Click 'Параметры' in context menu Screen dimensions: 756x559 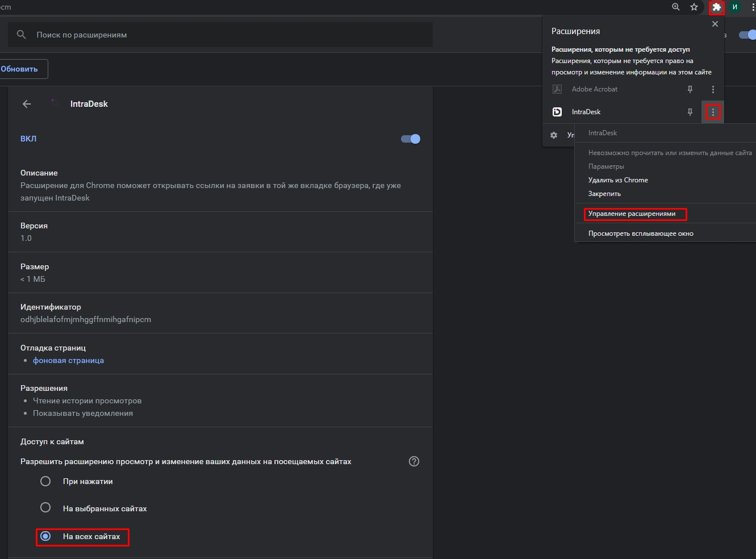click(606, 166)
